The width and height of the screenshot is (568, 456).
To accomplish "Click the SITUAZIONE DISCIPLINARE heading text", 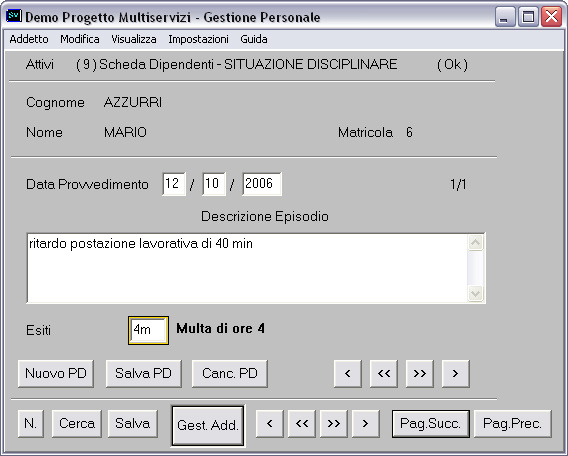I will coord(310,64).
